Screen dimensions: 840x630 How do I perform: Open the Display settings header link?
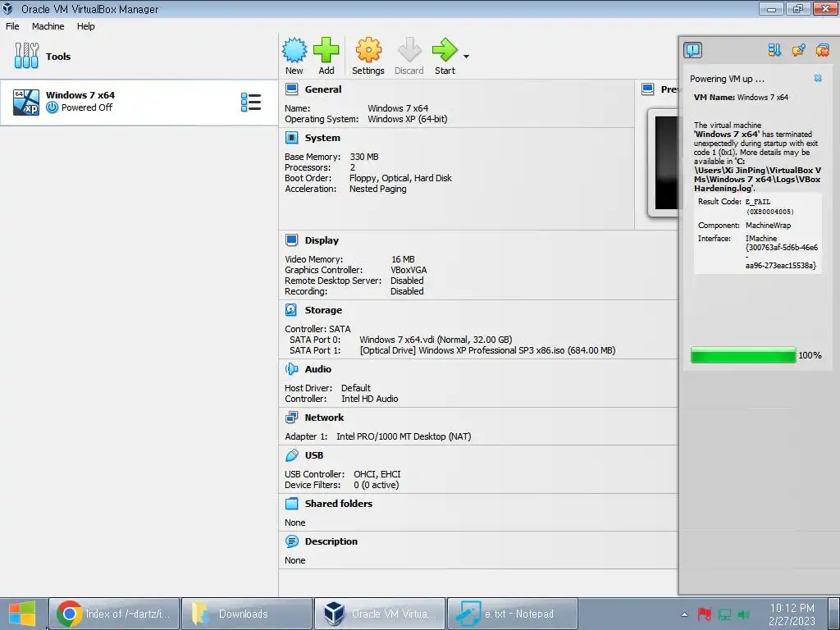pos(322,240)
